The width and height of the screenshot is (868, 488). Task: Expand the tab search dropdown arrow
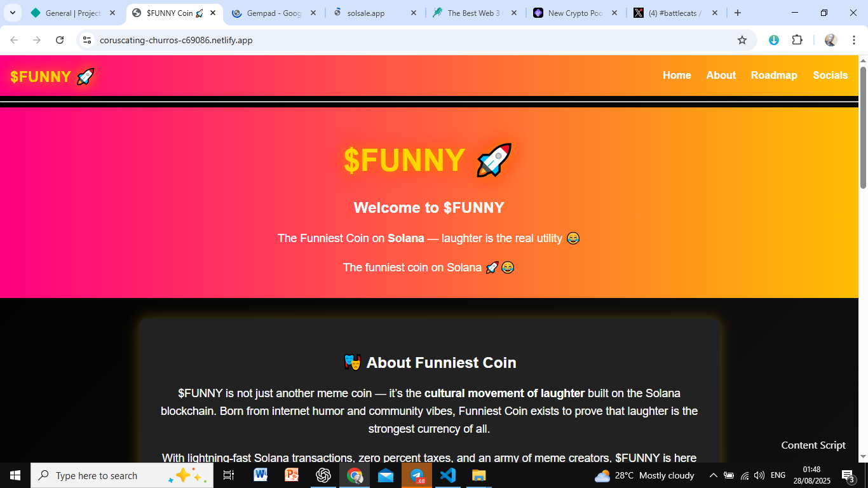tap(12, 13)
